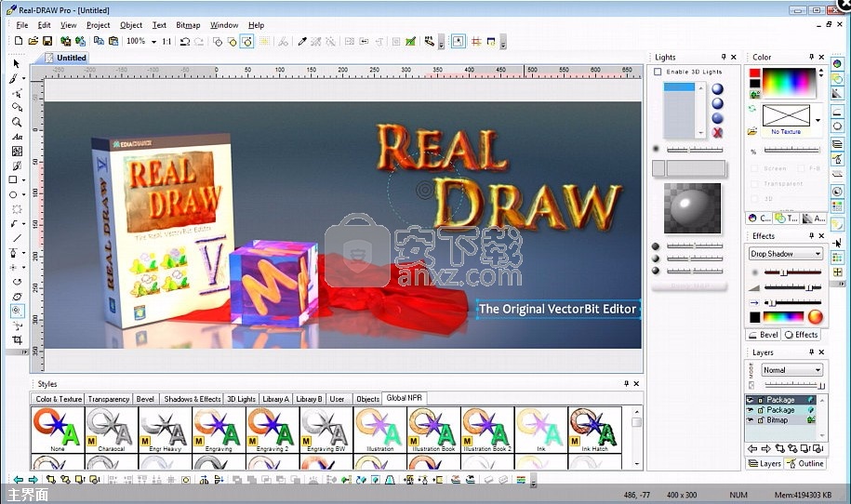The height and width of the screenshot is (504, 851).
Task: Hide the Bitmap layer via its eye icon
Action: click(x=751, y=420)
